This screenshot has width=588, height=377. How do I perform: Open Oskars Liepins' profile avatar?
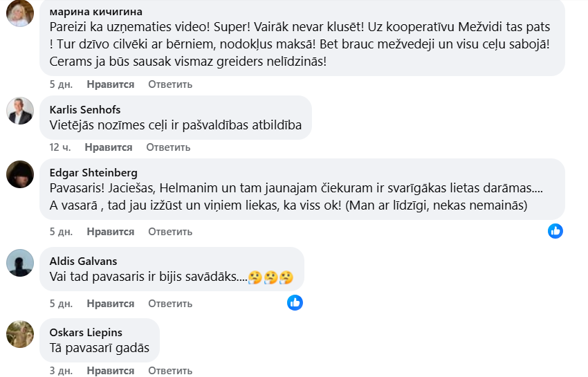click(x=20, y=333)
